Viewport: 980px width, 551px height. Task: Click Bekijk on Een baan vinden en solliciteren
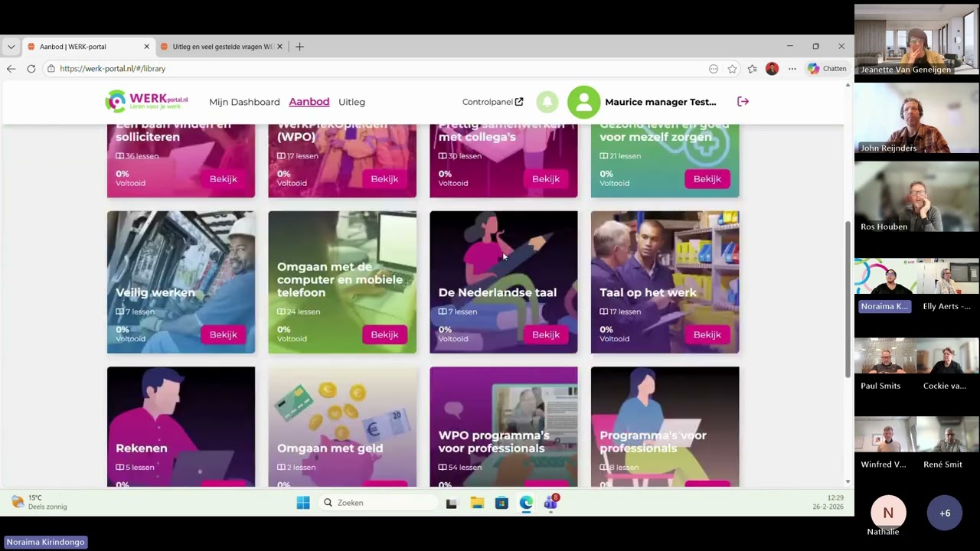pos(224,179)
